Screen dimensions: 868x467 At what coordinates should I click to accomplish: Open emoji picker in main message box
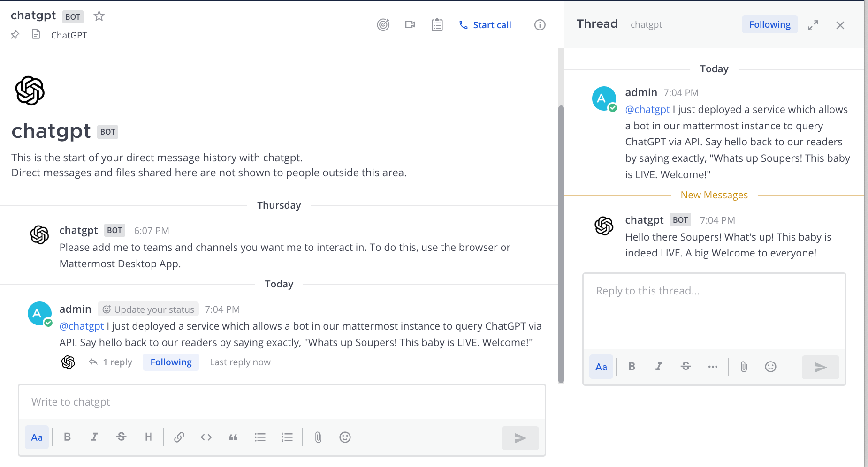(345, 437)
